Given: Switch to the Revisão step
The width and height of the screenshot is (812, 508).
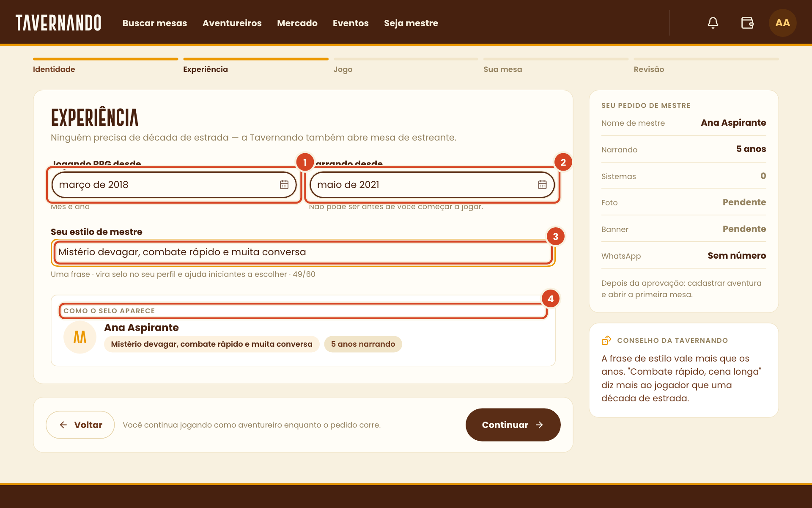Looking at the screenshot, I should (x=706, y=66).
